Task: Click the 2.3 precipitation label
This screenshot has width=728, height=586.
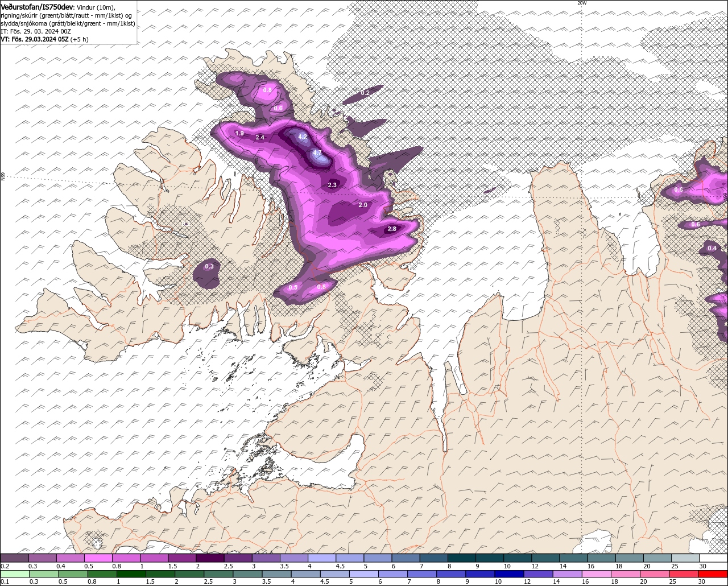Action: pos(333,185)
